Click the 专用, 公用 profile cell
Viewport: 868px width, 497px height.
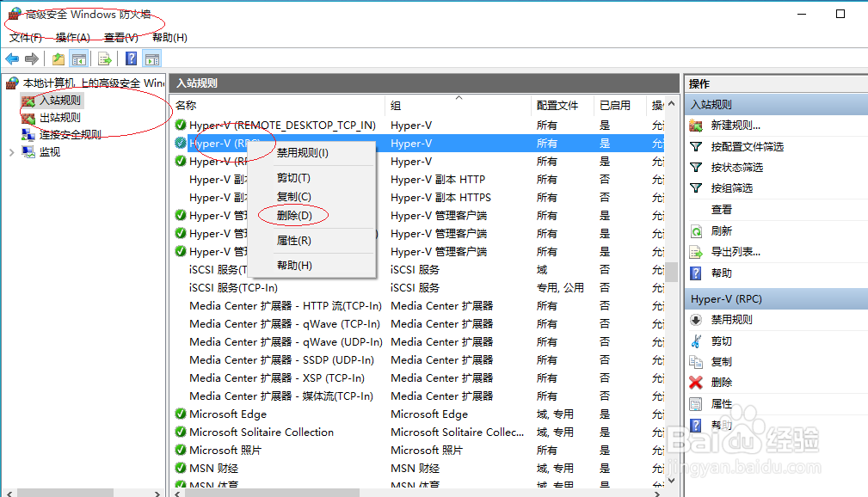pos(560,288)
